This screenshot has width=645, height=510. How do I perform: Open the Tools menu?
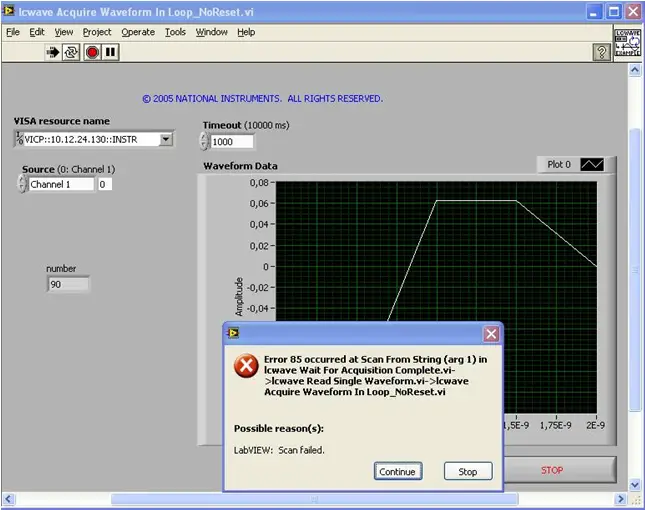tap(175, 32)
